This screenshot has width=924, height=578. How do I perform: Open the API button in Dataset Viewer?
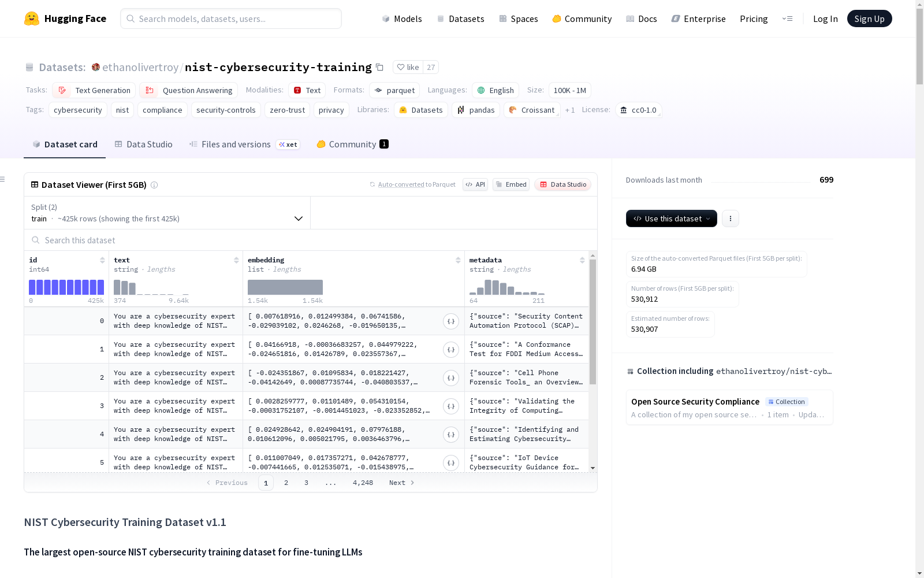[475, 184]
